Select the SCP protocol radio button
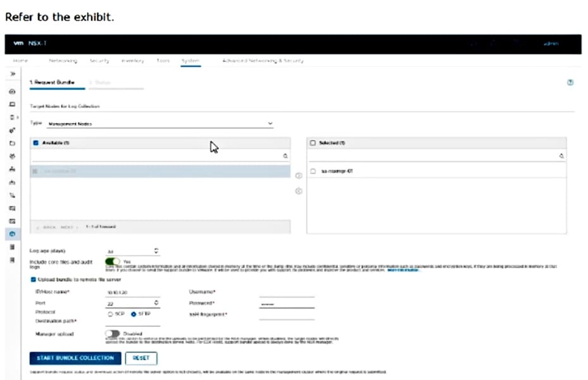Screen dimensions: 588x380 coord(111,313)
